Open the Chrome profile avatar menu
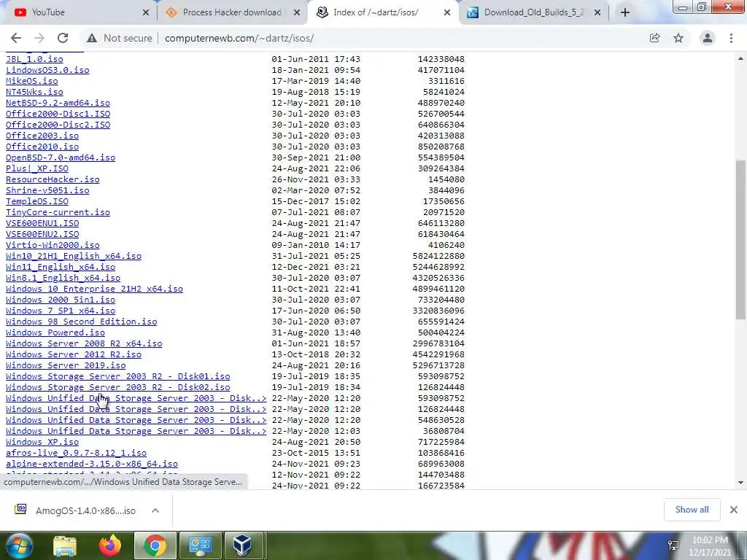Viewport: 747px width, 560px height. pyautogui.click(x=708, y=38)
